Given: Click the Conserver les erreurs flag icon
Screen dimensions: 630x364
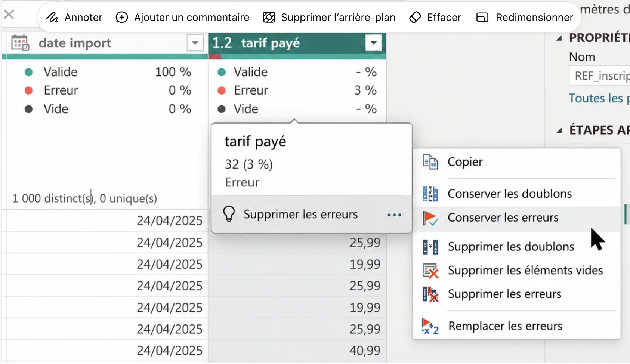Looking at the screenshot, I should pyautogui.click(x=430, y=218).
